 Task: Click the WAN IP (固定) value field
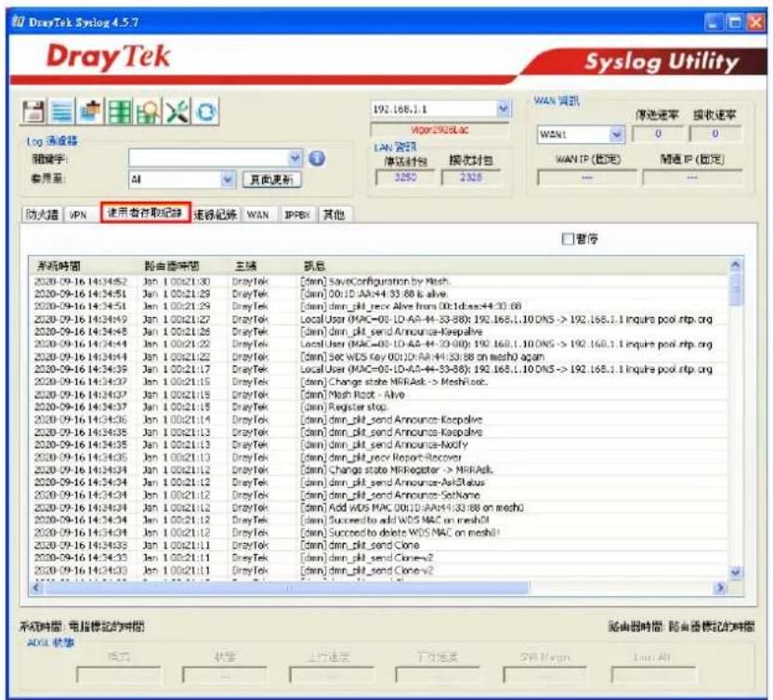(586, 178)
